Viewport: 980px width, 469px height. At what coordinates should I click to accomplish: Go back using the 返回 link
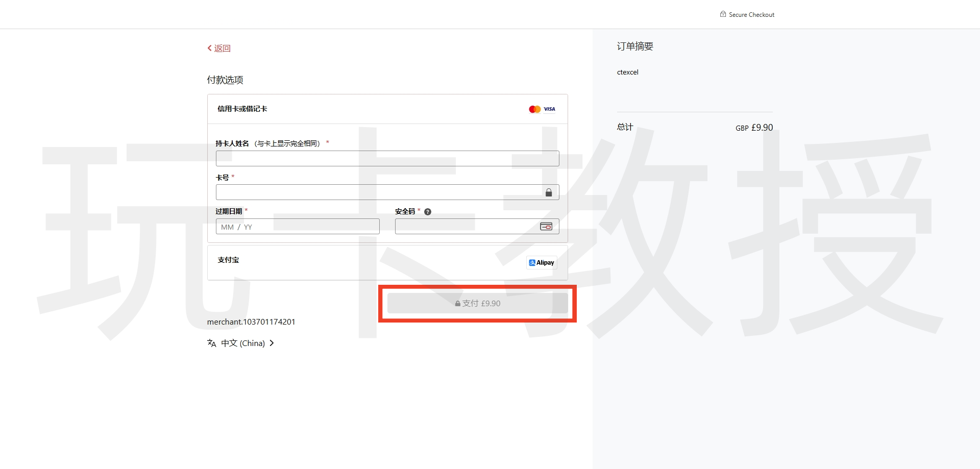pyautogui.click(x=222, y=48)
